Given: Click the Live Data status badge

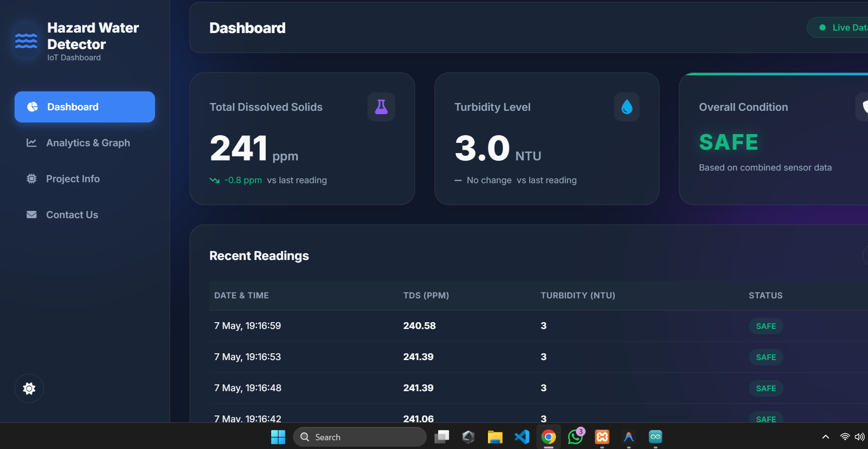Looking at the screenshot, I should pyautogui.click(x=837, y=28).
